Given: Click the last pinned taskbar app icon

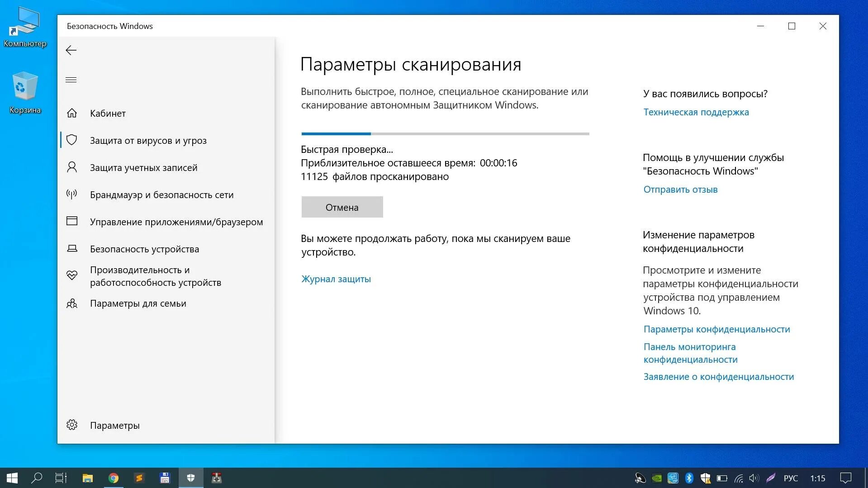Looking at the screenshot, I should (x=217, y=478).
